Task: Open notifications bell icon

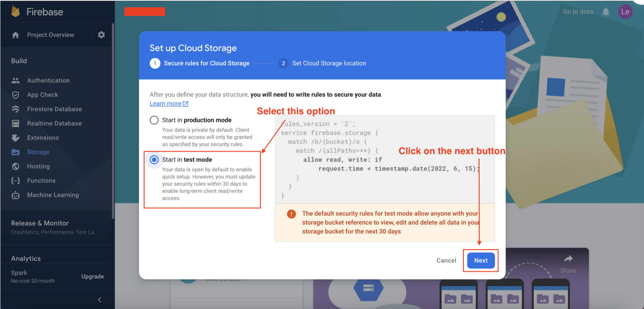Action: (606, 12)
